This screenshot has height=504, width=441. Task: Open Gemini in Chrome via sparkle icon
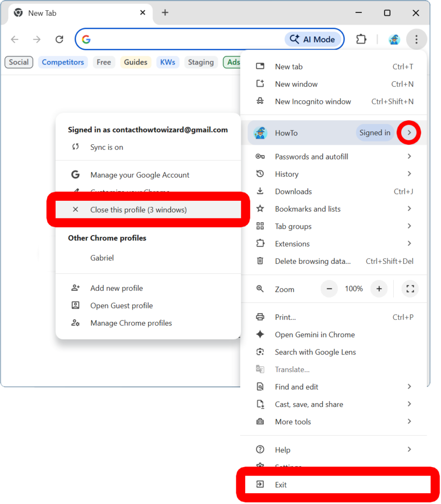click(260, 335)
